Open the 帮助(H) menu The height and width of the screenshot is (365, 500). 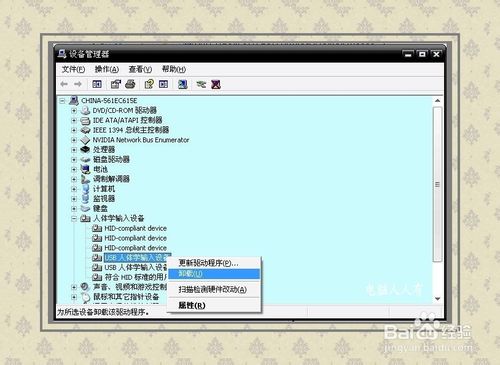174,69
